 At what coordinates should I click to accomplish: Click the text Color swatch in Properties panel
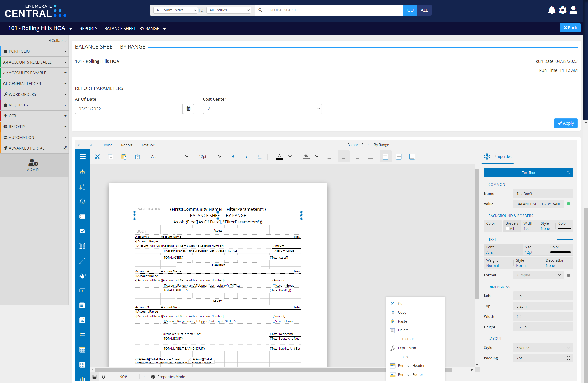tap(560, 252)
